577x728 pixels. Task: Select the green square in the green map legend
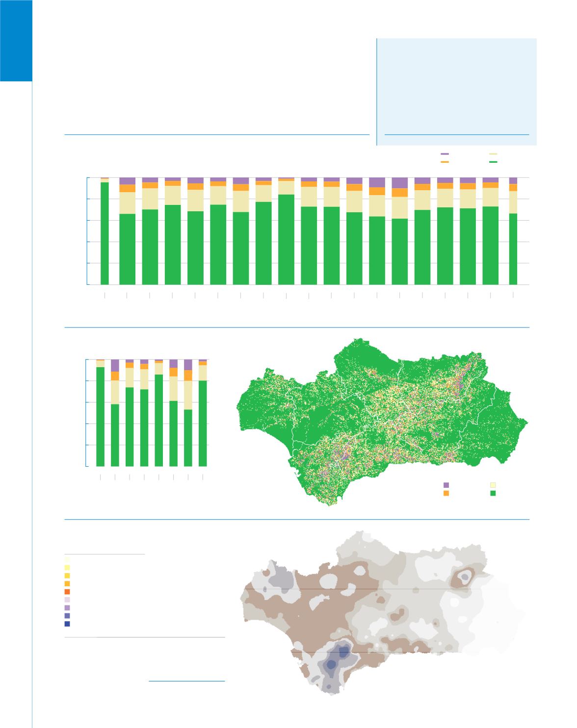point(493,493)
